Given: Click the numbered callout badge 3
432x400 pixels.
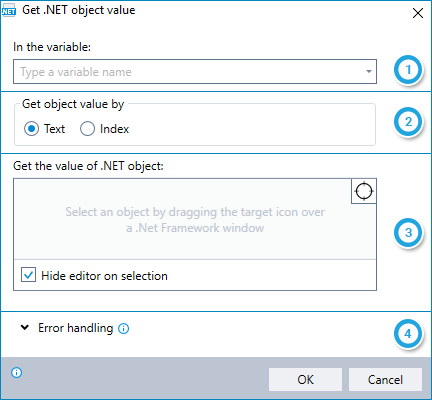Looking at the screenshot, I should 408,233.
